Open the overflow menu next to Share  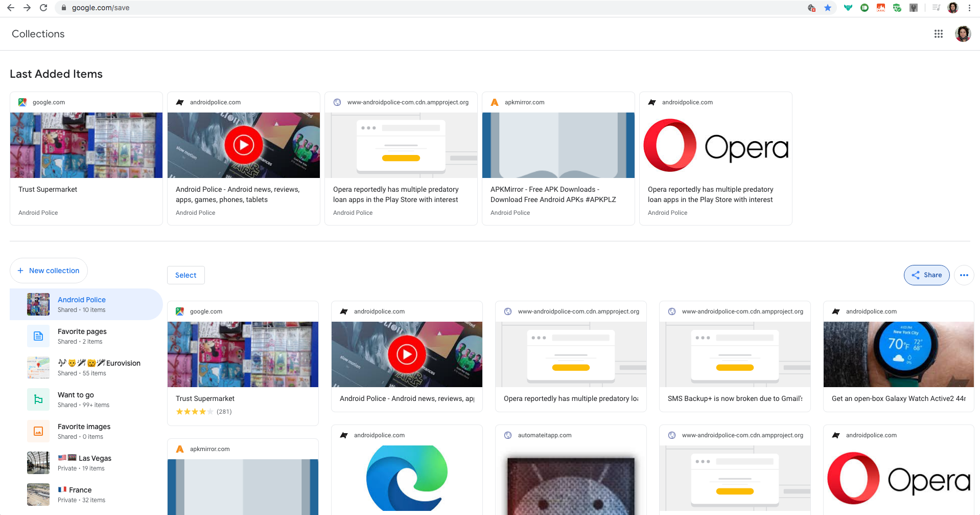[964, 275]
